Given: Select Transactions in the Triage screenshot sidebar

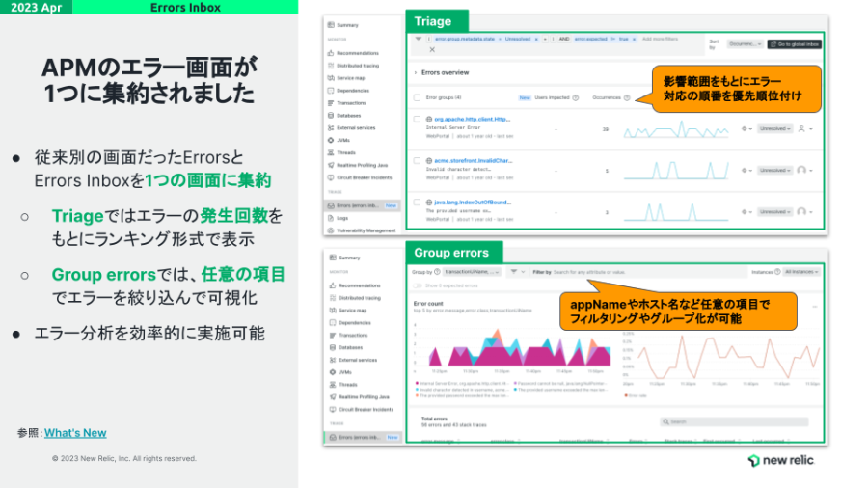Looking at the screenshot, I should point(347,103).
